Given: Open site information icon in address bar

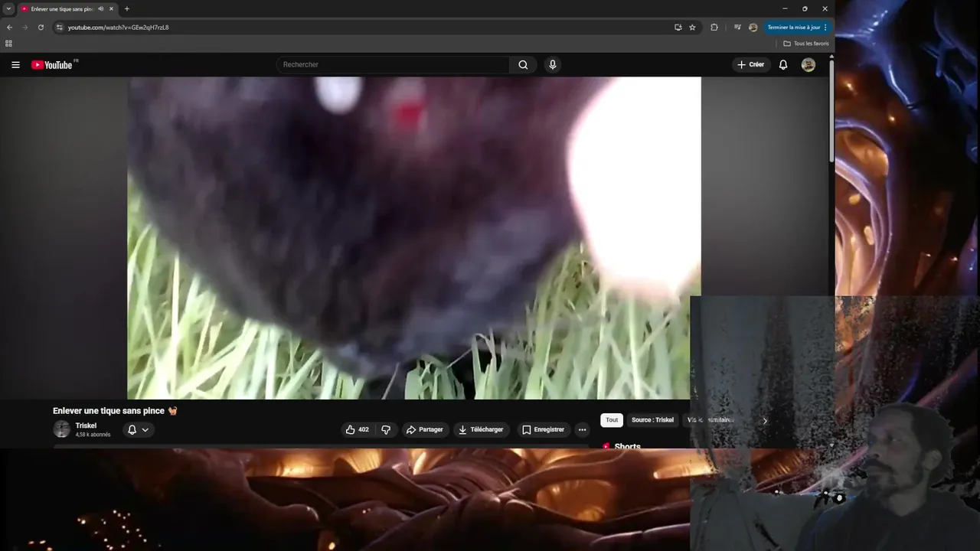Looking at the screenshot, I should coord(60,28).
